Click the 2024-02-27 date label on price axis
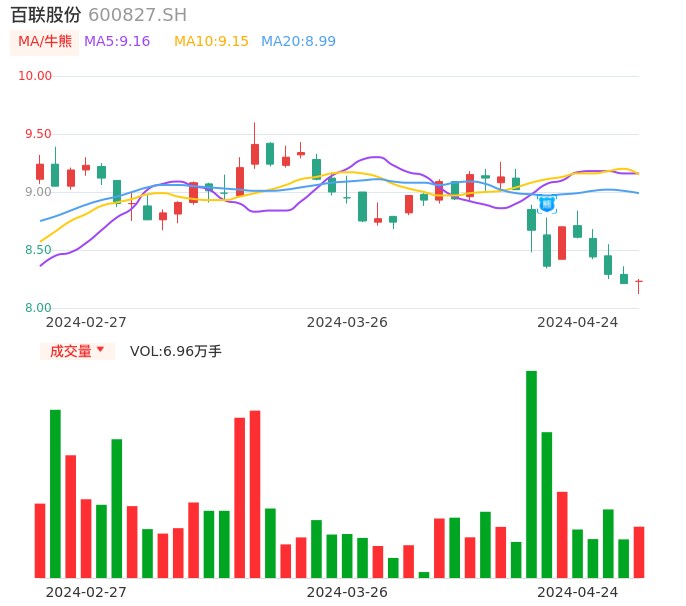 pyautogui.click(x=86, y=322)
